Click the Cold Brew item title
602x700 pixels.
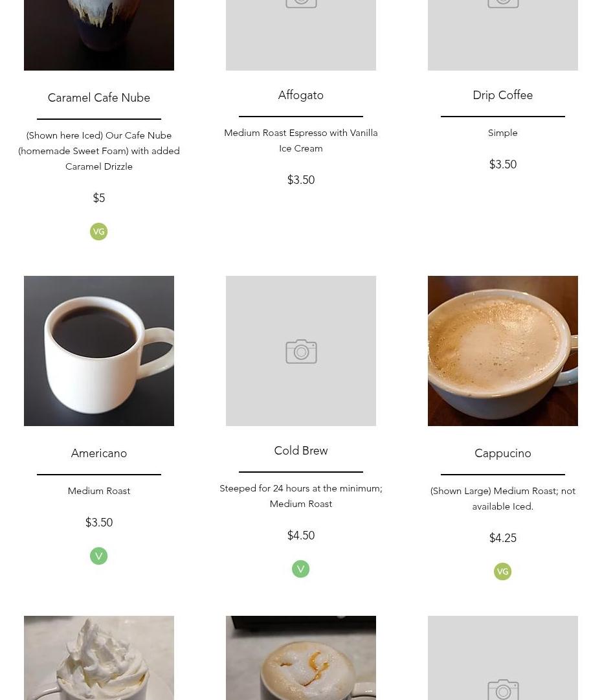coord(301,451)
